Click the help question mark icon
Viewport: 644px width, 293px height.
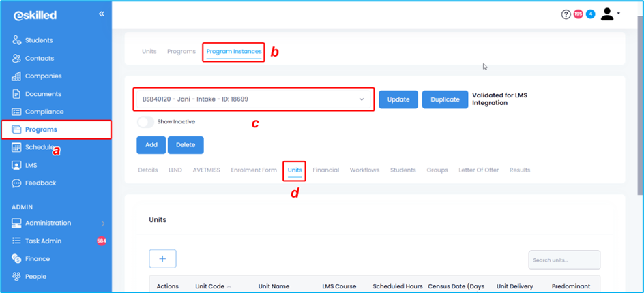(x=566, y=14)
